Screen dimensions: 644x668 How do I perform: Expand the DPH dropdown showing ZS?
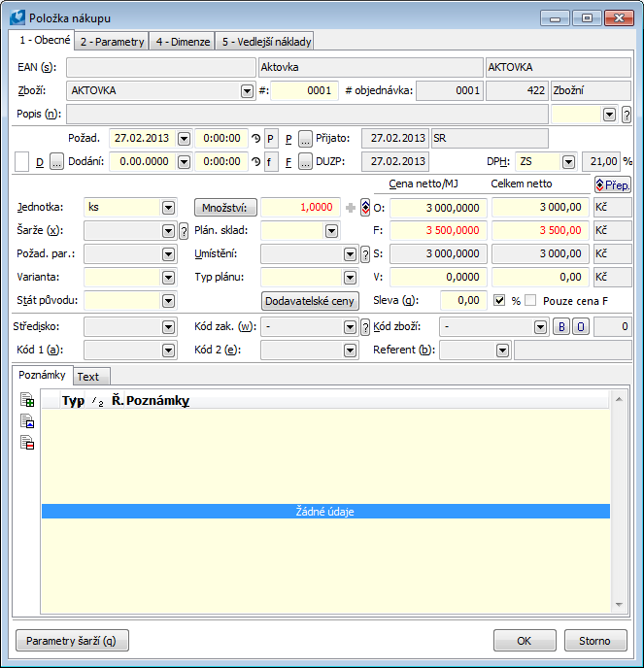(568, 162)
